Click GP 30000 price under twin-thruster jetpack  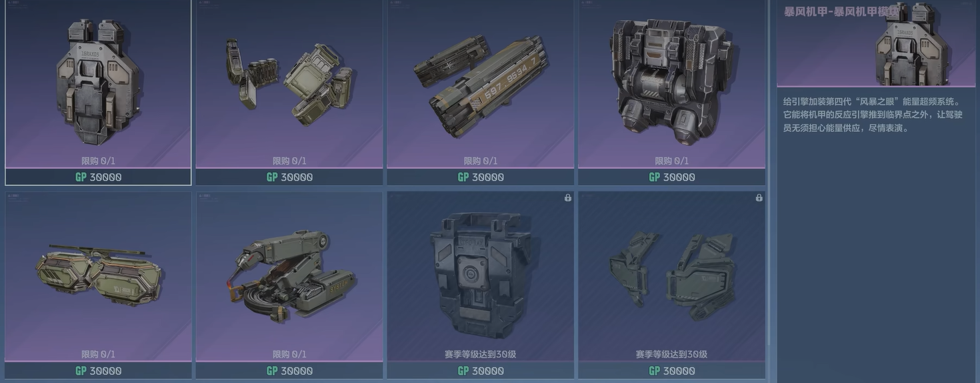click(x=672, y=177)
